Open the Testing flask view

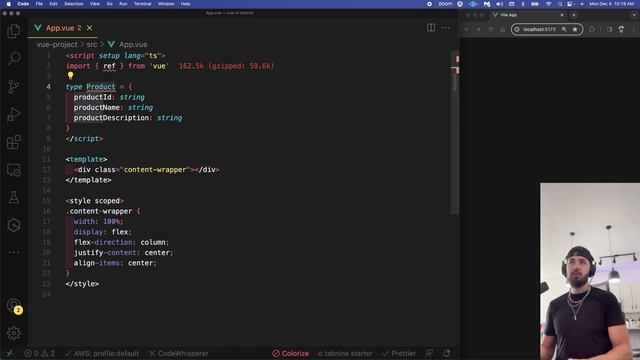(x=13, y=198)
